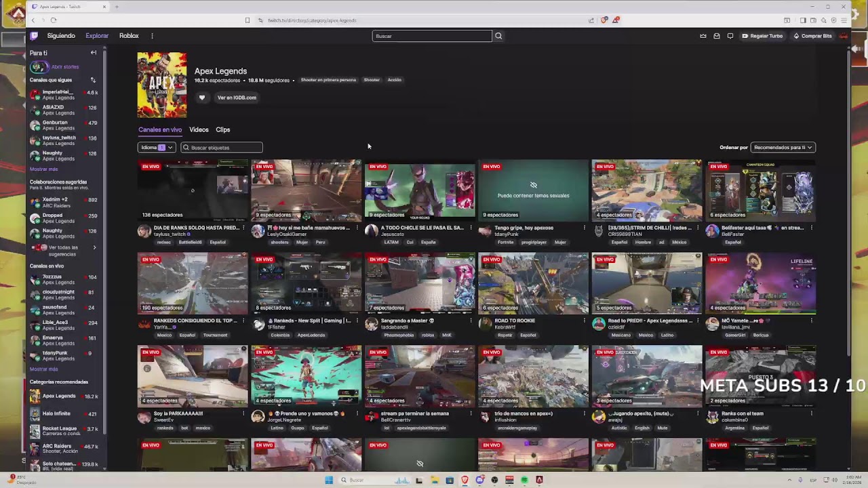Show more live channels with second Mostrar más
Screen dimensions: 868x488
(44, 369)
